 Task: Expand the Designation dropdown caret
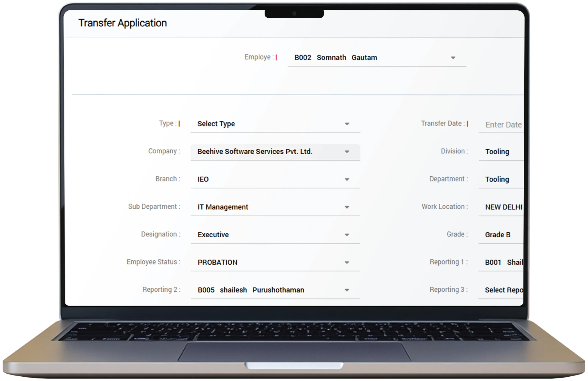click(347, 235)
